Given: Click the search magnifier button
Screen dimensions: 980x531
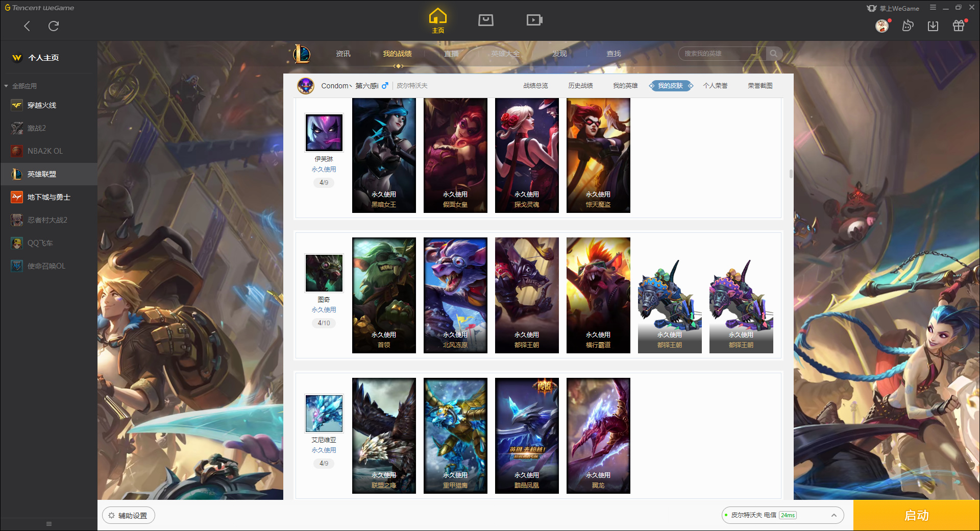Looking at the screenshot, I should tap(774, 54).
